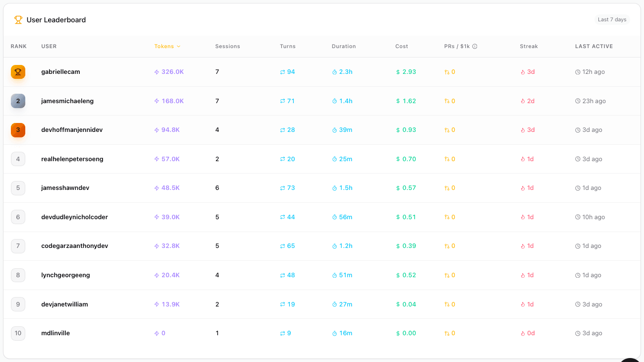The height and width of the screenshot is (362, 644).
Task: Click the token value 48.5K
Action: (170, 188)
